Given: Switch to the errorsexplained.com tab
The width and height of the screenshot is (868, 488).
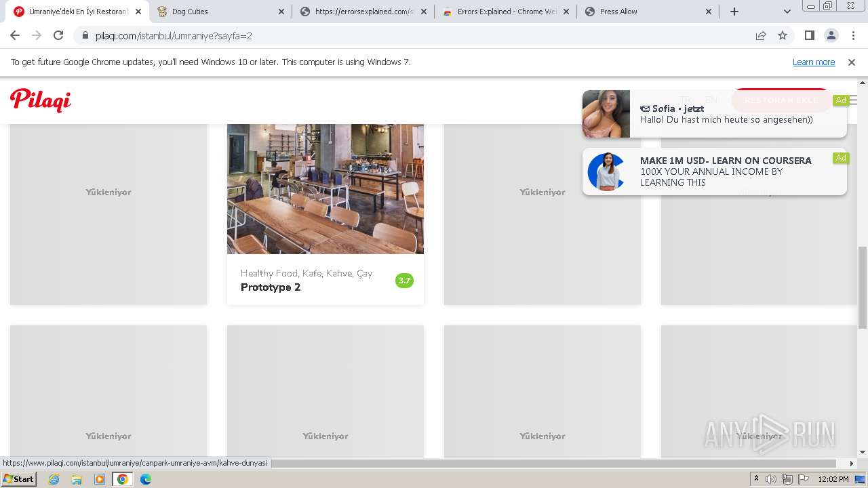Looking at the screenshot, I should click(x=363, y=12).
